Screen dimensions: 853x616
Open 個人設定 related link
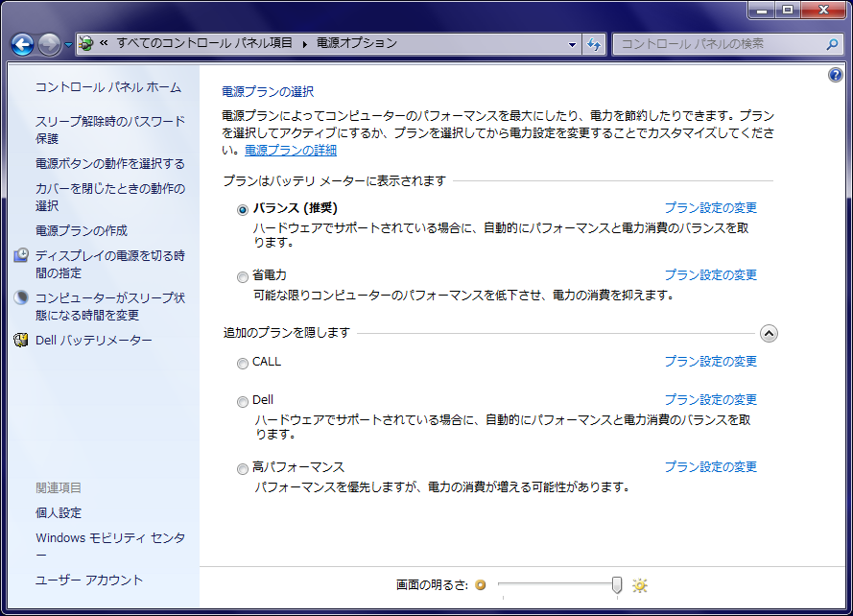point(59,512)
